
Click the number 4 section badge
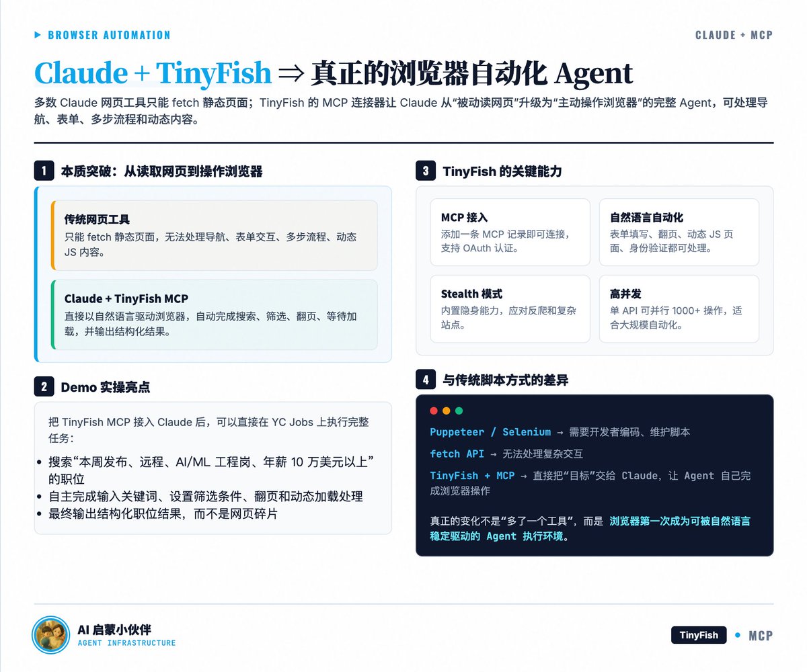426,380
